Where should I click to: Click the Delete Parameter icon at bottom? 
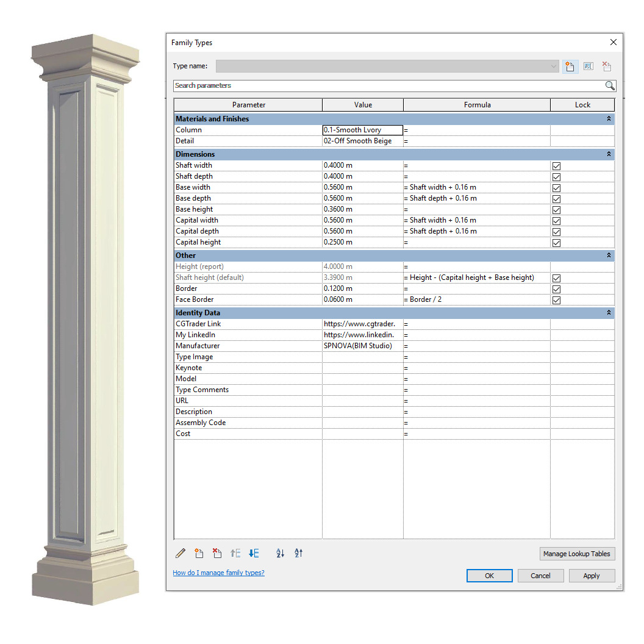click(217, 553)
